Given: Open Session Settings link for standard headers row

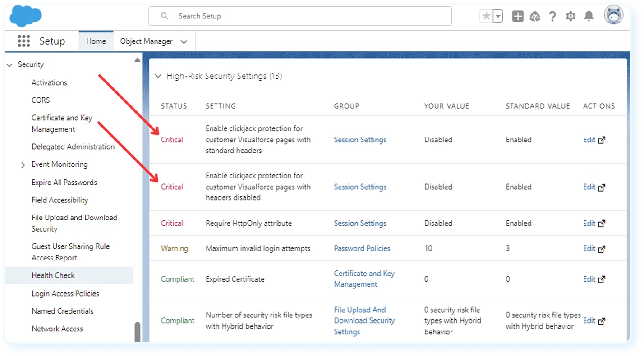Looking at the screenshot, I should [360, 140].
